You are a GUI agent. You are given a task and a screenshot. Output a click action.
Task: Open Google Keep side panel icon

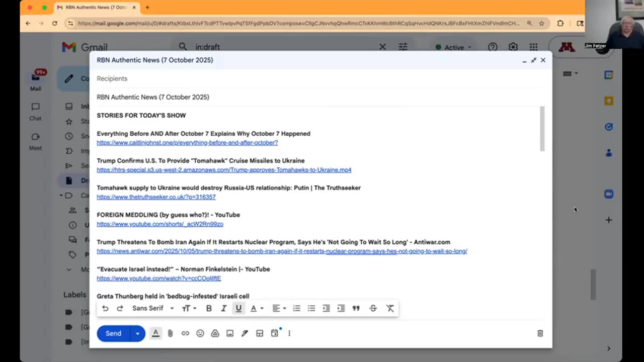(x=609, y=101)
